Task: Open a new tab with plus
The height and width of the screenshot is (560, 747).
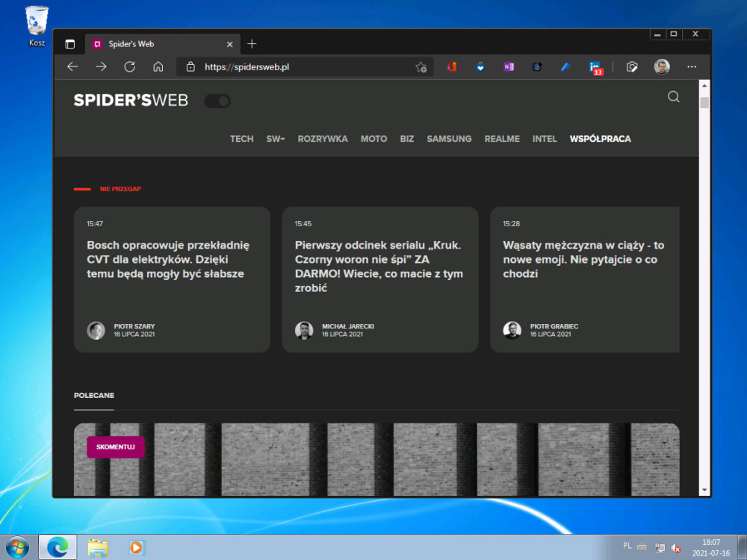Action: 252,44
